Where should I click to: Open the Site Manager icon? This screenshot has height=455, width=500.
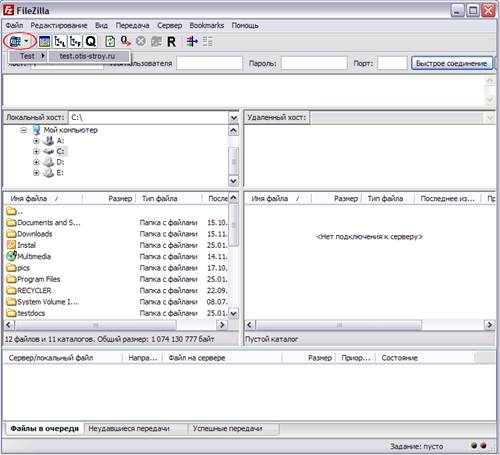point(15,42)
